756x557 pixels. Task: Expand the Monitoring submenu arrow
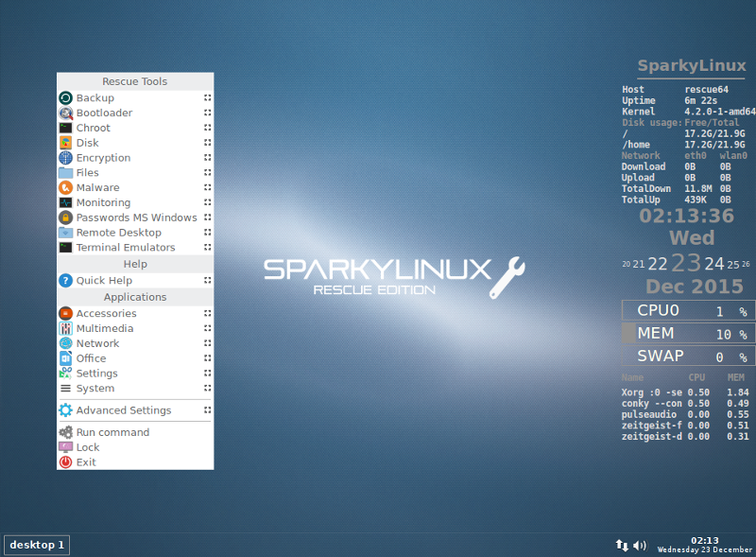click(x=207, y=202)
